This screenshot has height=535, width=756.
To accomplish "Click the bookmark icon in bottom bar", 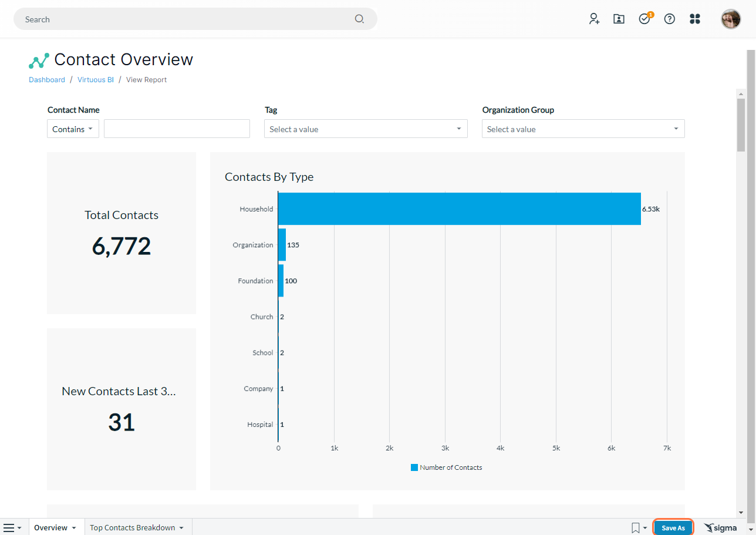I will [x=636, y=528].
